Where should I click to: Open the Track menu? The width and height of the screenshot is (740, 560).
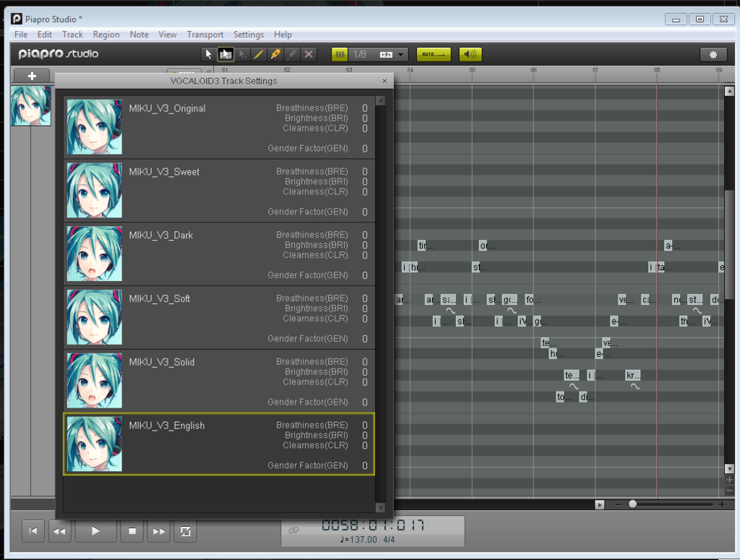click(x=72, y=35)
